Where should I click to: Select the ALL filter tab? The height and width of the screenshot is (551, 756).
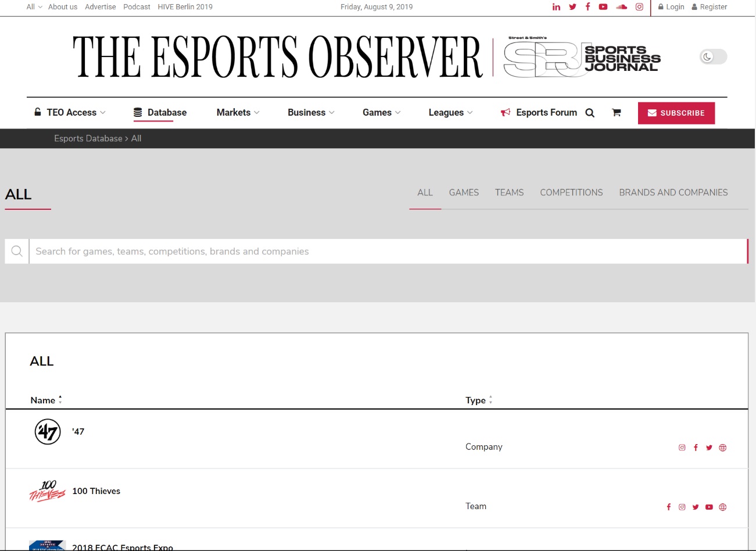point(425,192)
